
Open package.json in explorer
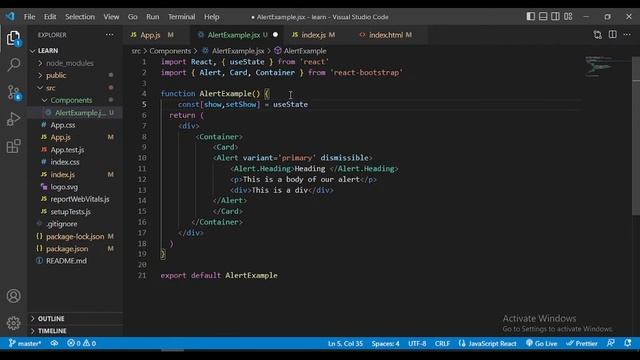(76, 249)
